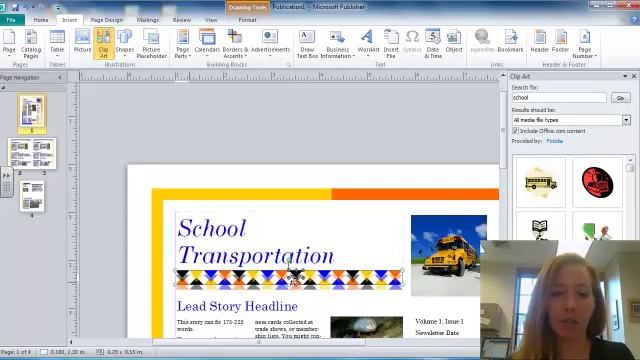Click the Save icon in quick access toolbar
Image resolution: width=640 pixels, height=360 pixels.
(x=15, y=7)
